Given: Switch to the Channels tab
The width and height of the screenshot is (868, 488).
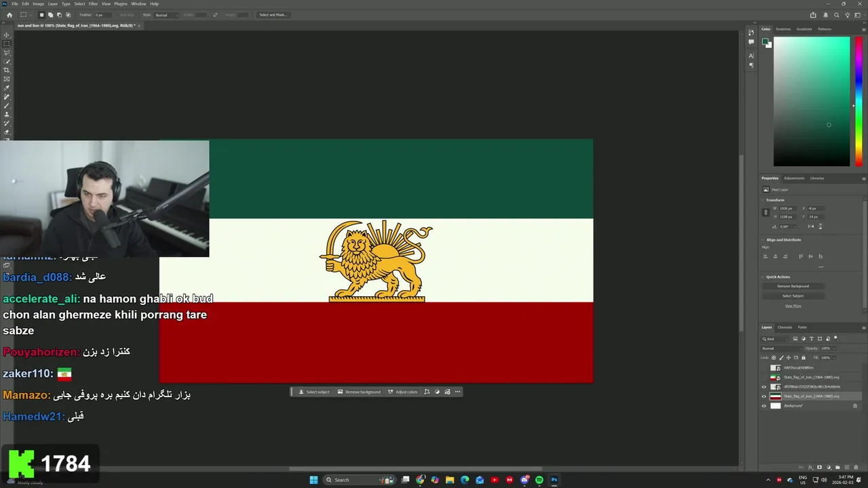Looking at the screenshot, I should [785, 327].
